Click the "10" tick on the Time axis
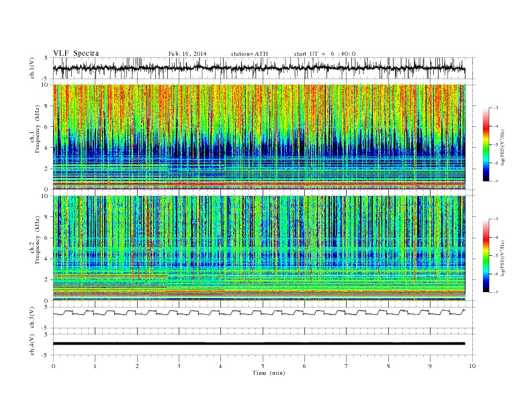Viewport: 532px width, 411px height. click(472, 366)
